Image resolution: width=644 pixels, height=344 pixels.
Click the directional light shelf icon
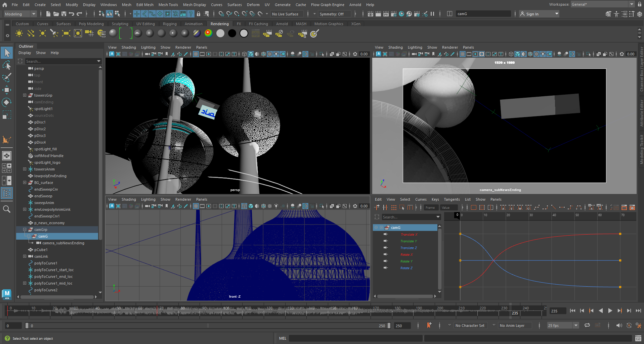coord(31,33)
